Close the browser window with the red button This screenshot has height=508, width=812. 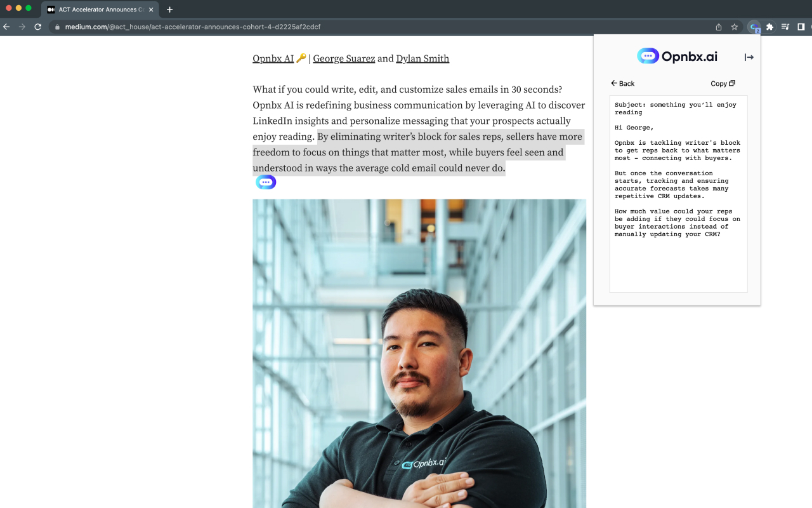coord(9,8)
